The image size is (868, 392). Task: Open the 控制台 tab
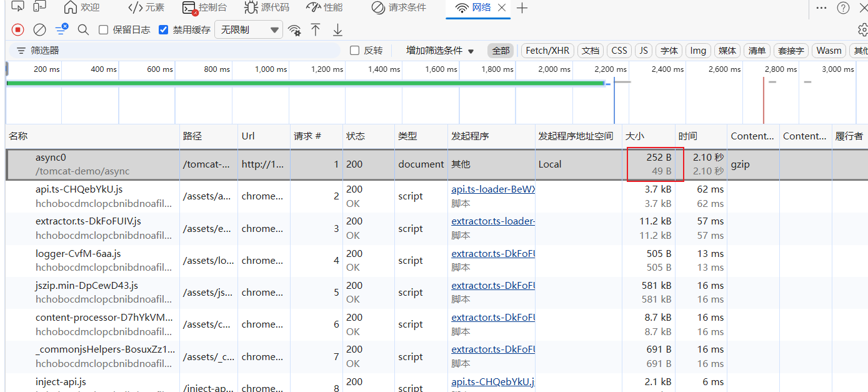pyautogui.click(x=204, y=8)
